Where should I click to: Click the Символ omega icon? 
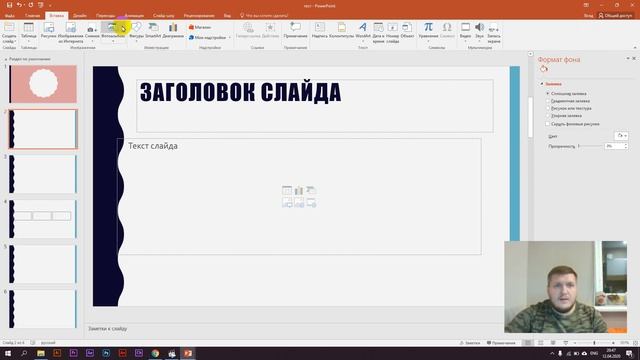tap(447, 31)
